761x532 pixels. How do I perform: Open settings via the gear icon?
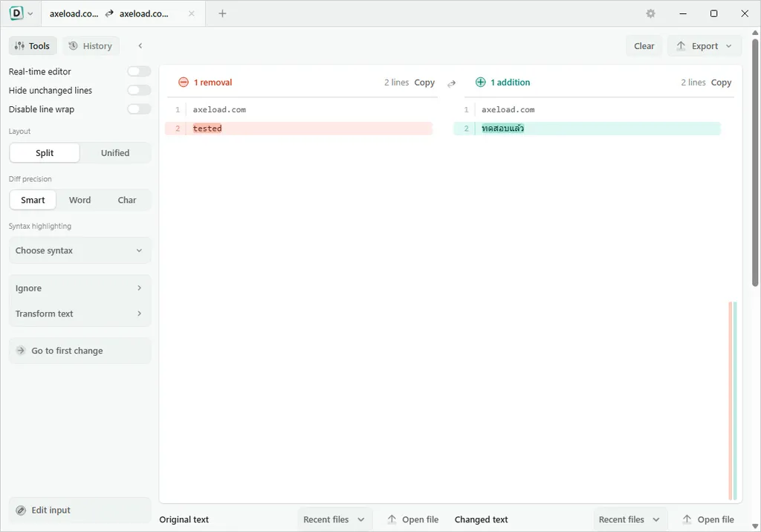pyautogui.click(x=651, y=13)
